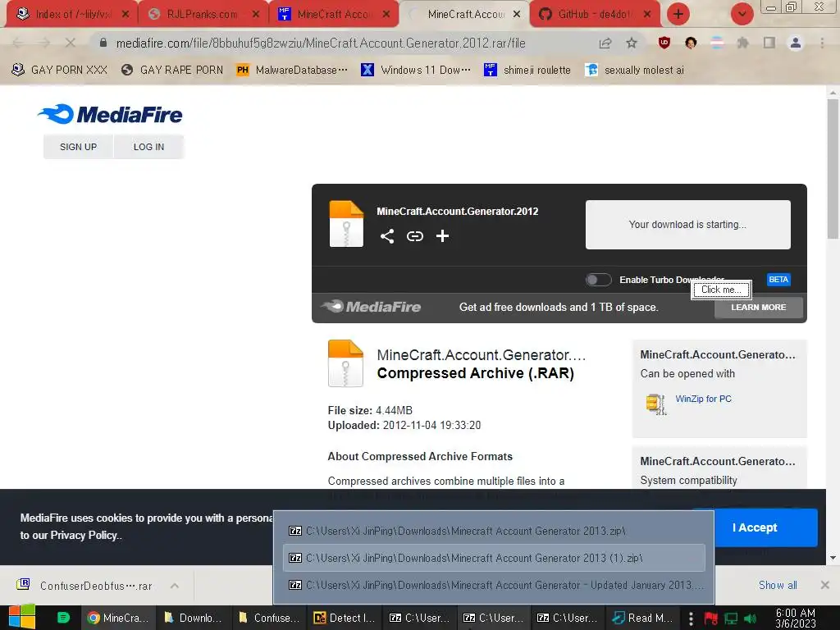The height and width of the screenshot is (630, 840).
Task: Click the RAR archive icon in dark panel
Action: (x=346, y=223)
